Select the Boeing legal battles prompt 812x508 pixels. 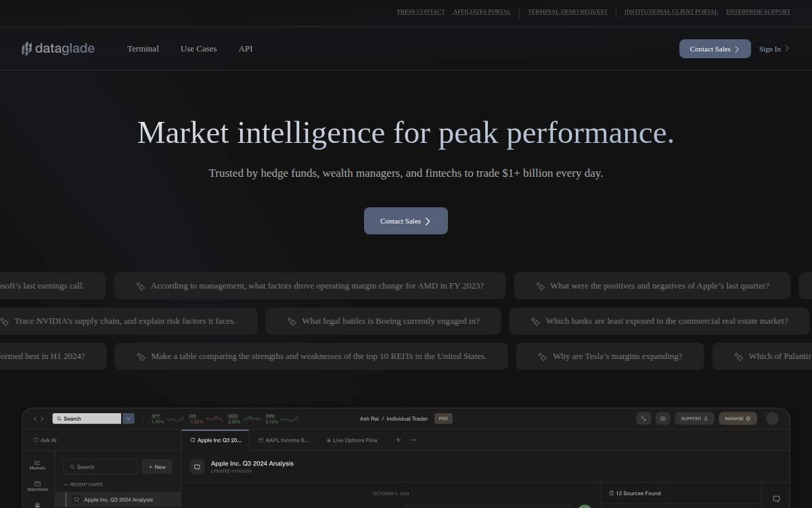tap(383, 321)
